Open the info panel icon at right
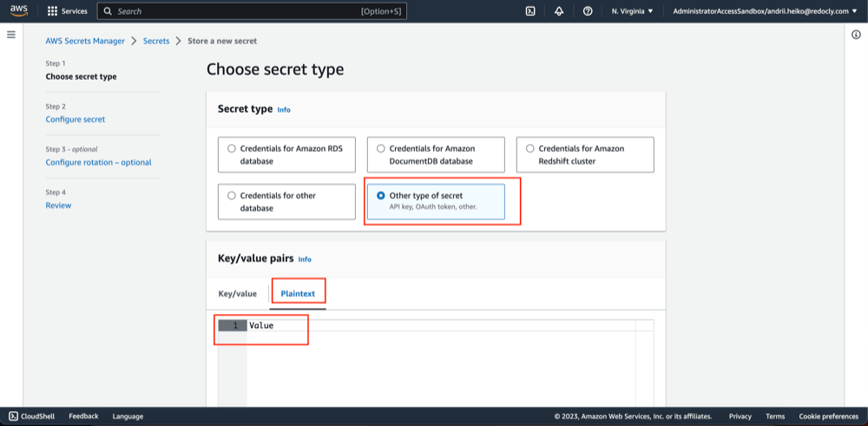The width and height of the screenshot is (868, 426). click(x=856, y=35)
